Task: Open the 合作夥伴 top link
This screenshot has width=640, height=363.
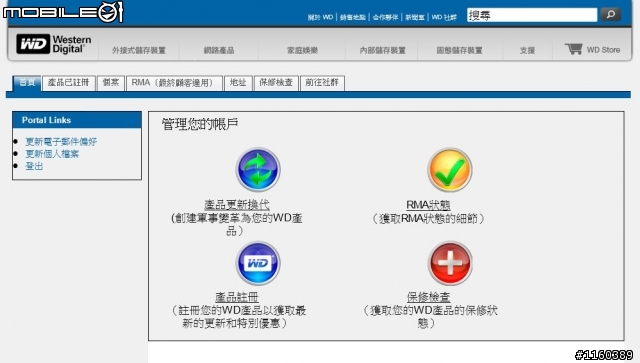Action: (385, 17)
